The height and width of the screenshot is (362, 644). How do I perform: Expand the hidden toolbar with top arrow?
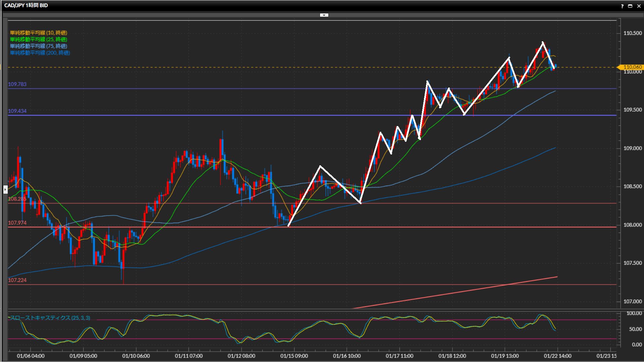pos(324,15)
